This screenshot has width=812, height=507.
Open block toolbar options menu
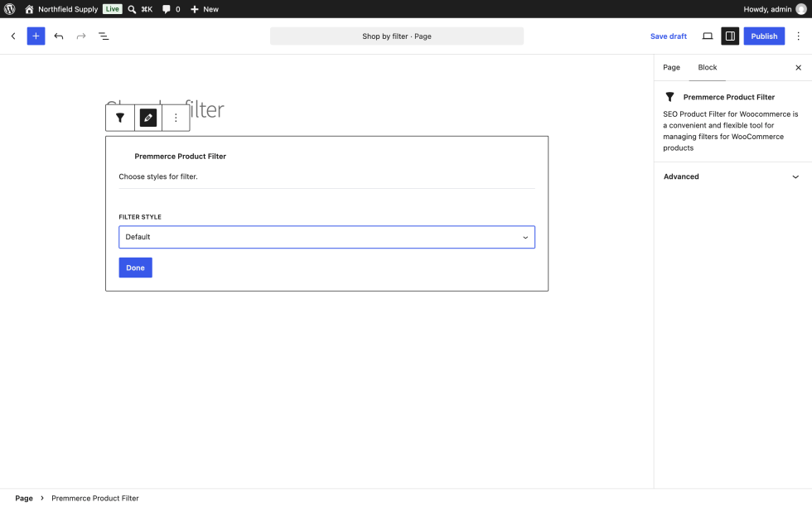click(176, 118)
